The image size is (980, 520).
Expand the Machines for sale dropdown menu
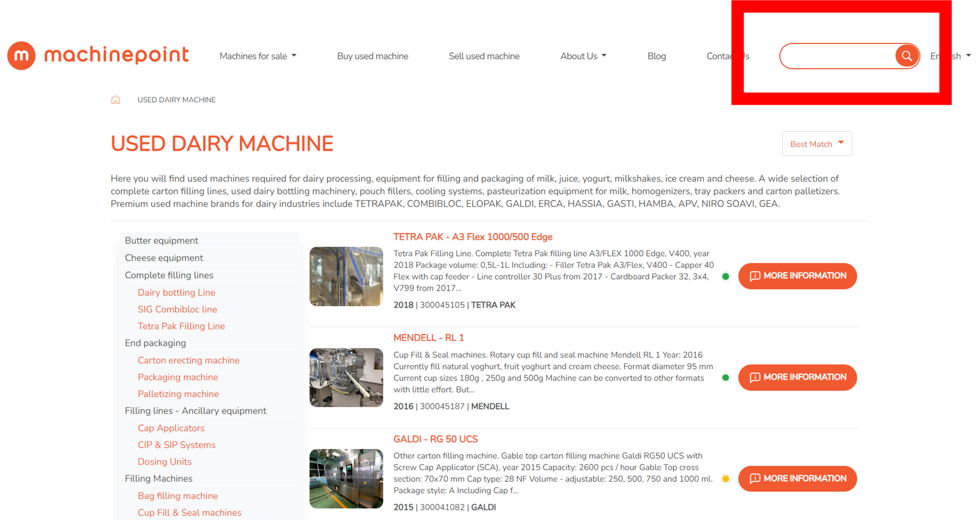tap(258, 57)
